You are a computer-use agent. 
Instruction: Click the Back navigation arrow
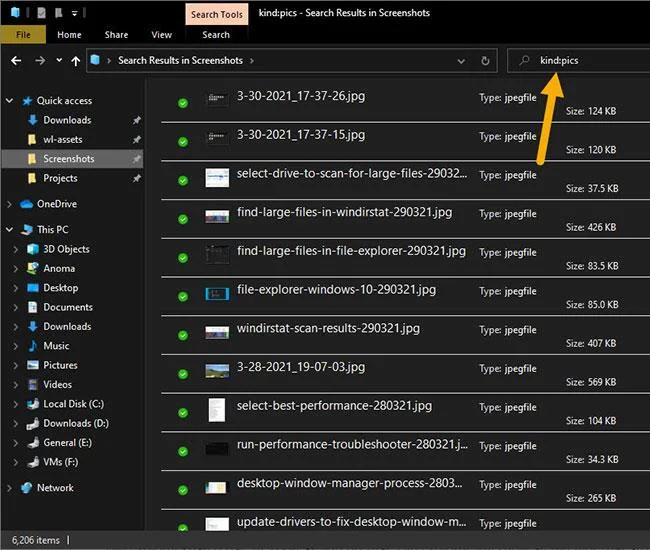tap(16, 61)
